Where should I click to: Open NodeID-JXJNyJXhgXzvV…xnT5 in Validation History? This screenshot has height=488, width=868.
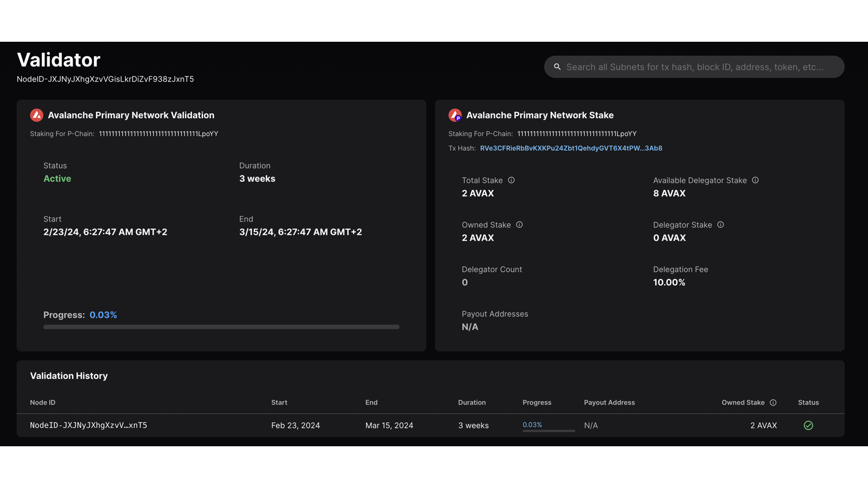pyautogui.click(x=88, y=426)
